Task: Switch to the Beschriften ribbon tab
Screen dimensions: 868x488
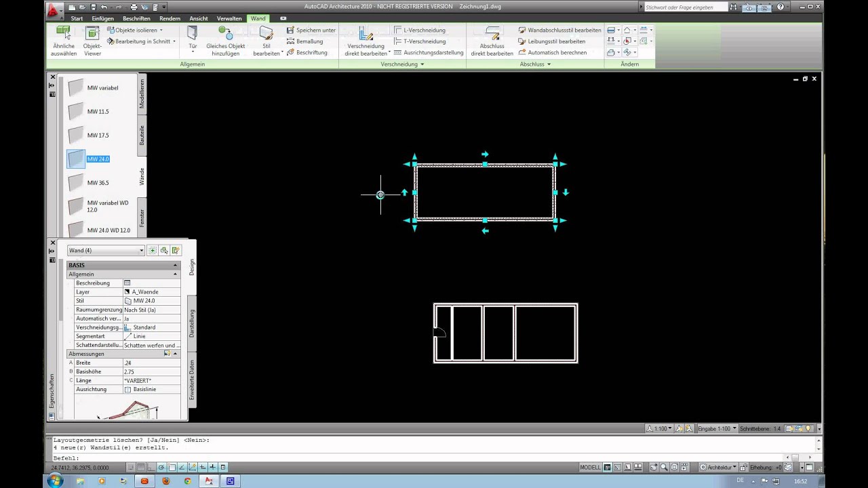Action: [x=136, y=18]
